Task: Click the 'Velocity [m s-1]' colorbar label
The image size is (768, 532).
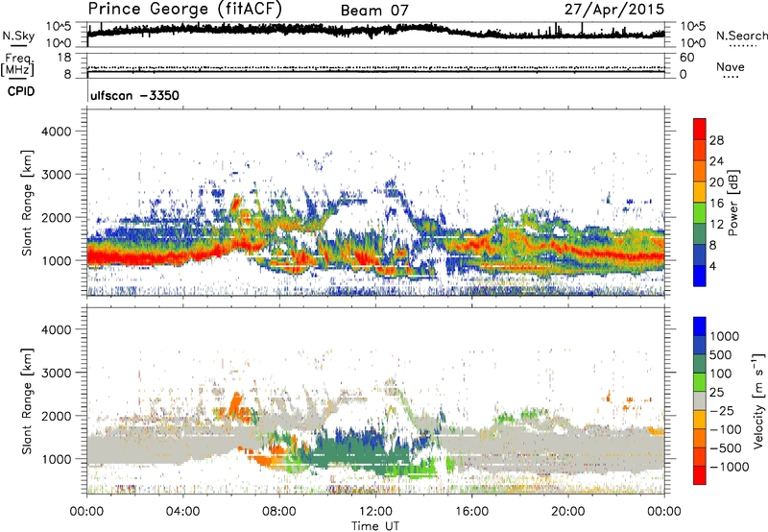Action: [x=758, y=400]
